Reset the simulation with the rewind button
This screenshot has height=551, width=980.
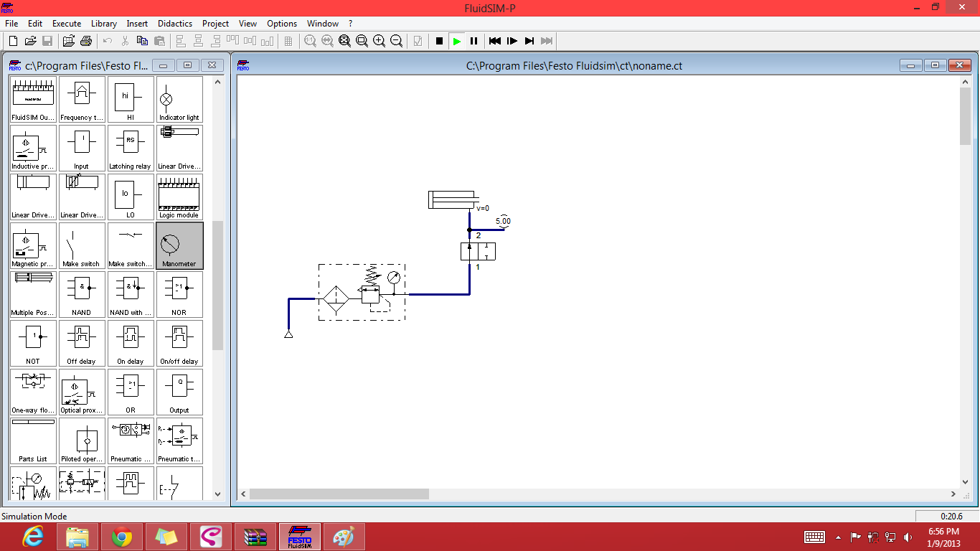click(x=495, y=41)
